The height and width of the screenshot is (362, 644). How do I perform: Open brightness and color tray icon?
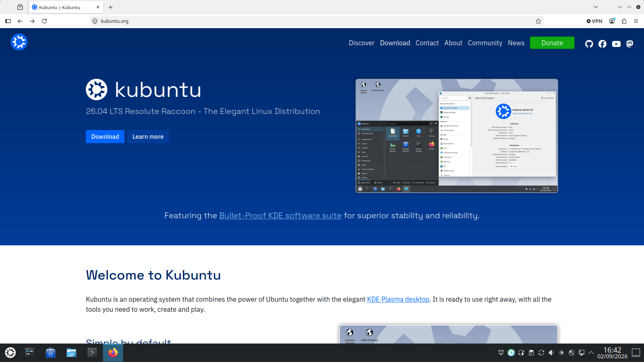tap(561, 353)
